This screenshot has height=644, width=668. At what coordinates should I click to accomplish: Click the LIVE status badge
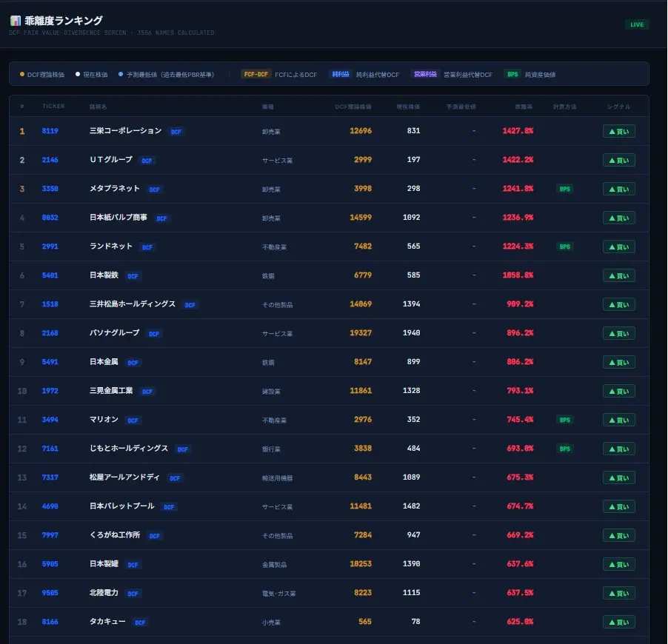[636, 24]
